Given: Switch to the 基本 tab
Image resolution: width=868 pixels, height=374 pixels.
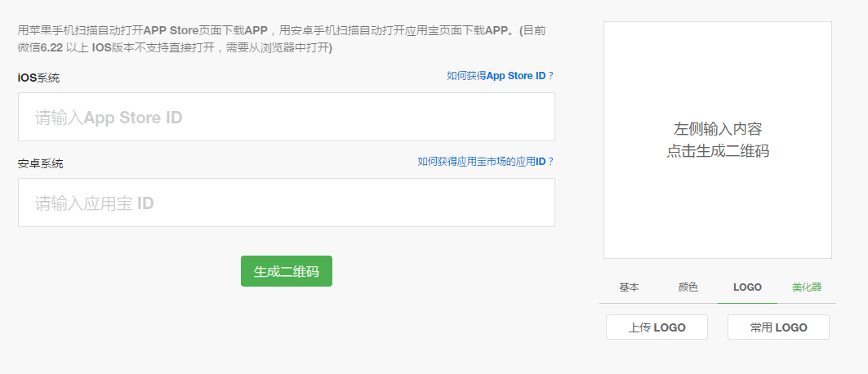Looking at the screenshot, I should click(x=629, y=287).
